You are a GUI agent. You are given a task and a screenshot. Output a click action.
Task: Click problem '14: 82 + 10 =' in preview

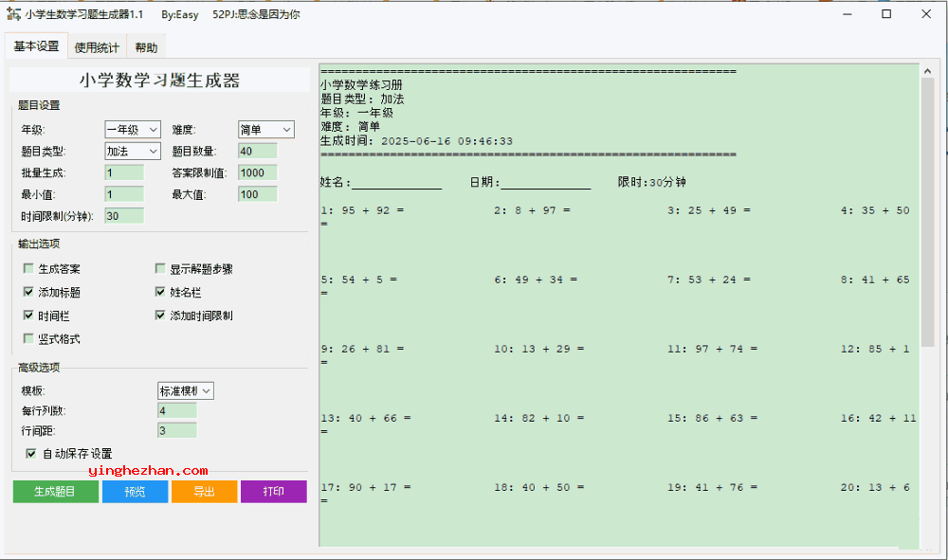[x=539, y=419]
